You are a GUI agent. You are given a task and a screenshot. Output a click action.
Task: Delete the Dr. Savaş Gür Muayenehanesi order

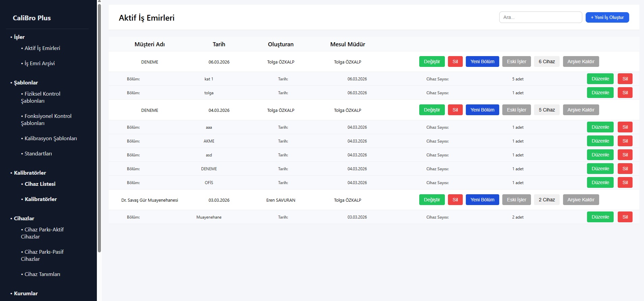pos(455,200)
